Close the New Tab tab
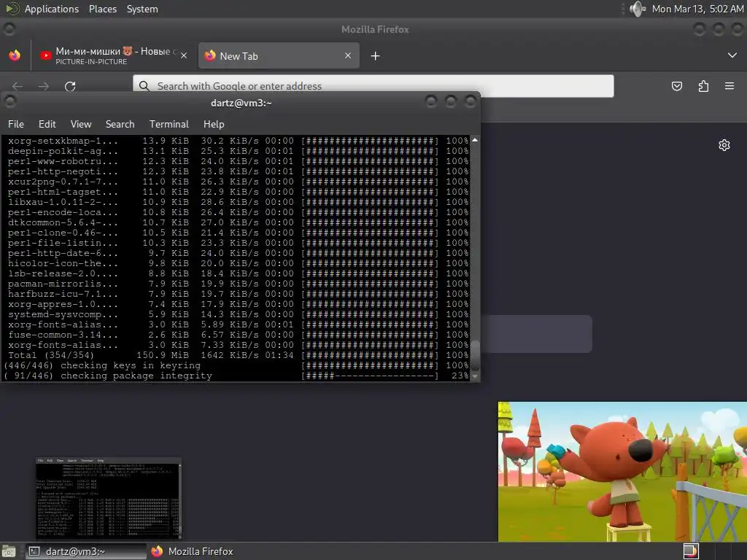 pos(348,55)
